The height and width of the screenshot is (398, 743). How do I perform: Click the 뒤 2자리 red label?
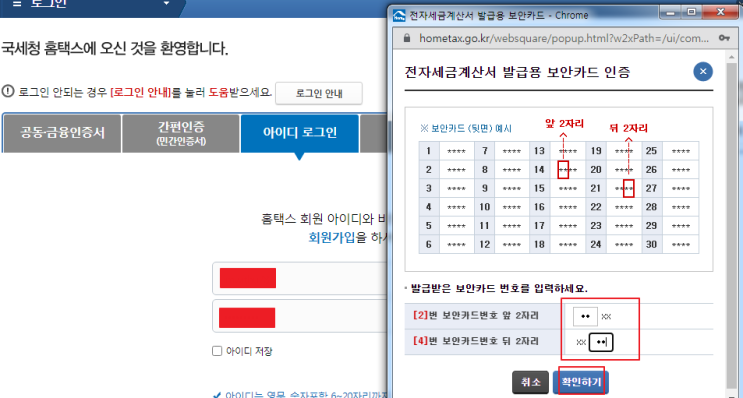(628, 128)
